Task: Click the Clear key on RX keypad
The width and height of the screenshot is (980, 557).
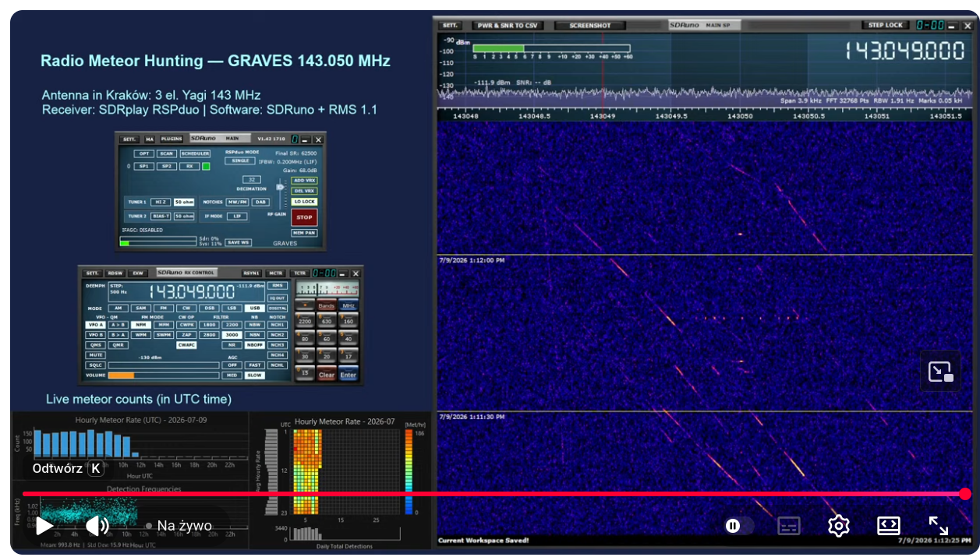Action: (327, 373)
